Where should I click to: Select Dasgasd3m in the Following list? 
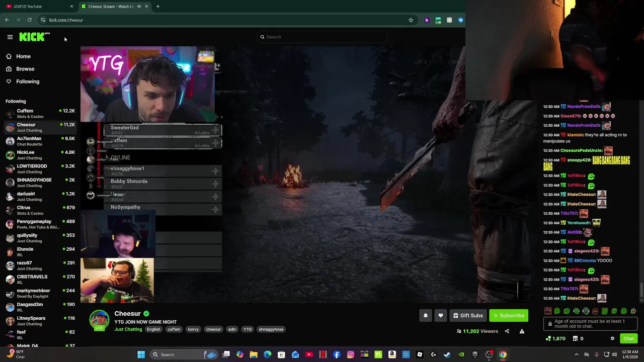(40, 307)
